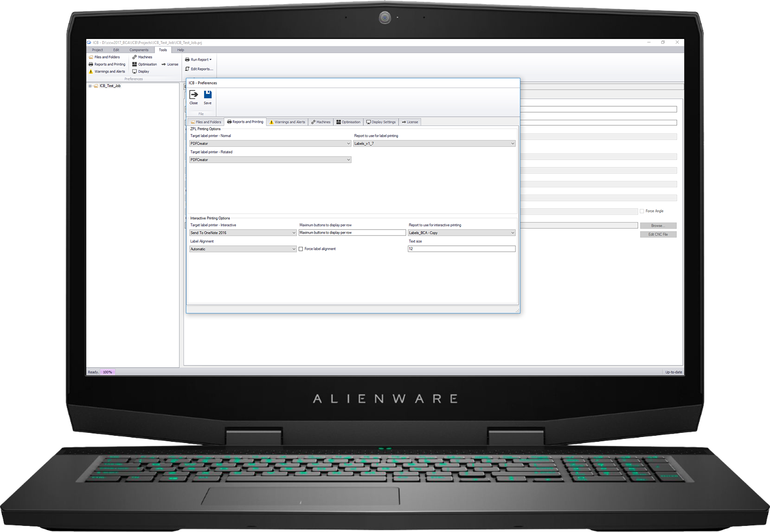The image size is (770, 532).
Task: Open Report to use for label printing dropdown
Action: coord(434,144)
